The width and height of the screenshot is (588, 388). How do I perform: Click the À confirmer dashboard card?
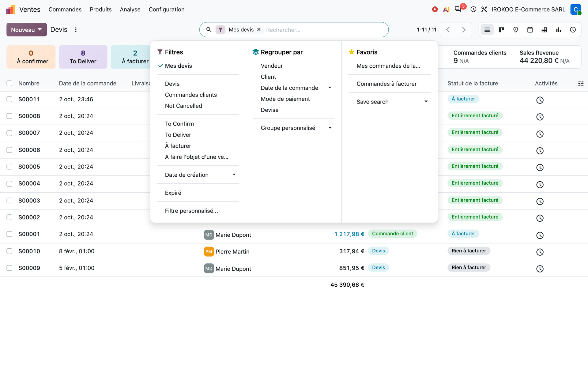pos(31,57)
